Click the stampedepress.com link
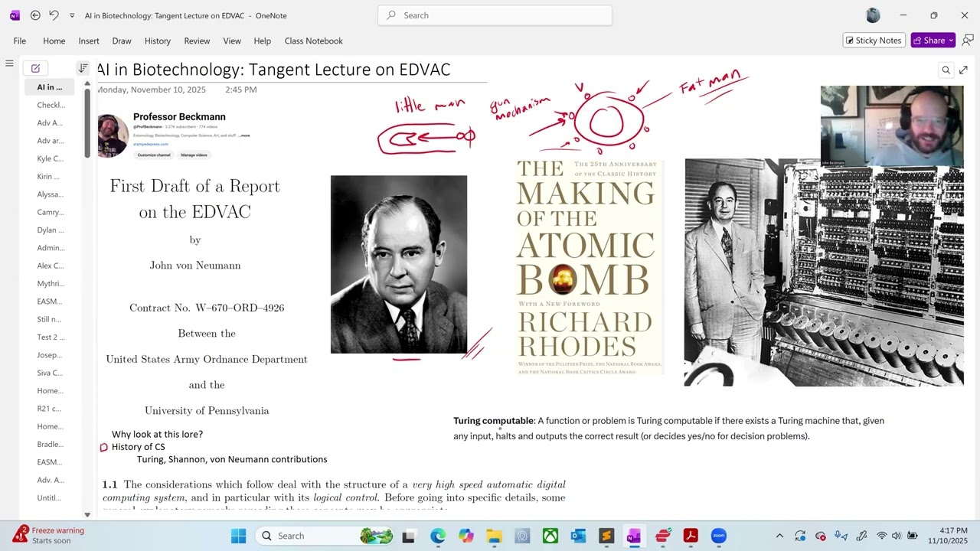Image resolution: width=980 pixels, height=551 pixels. pyautogui.click(x=151, y=144)
